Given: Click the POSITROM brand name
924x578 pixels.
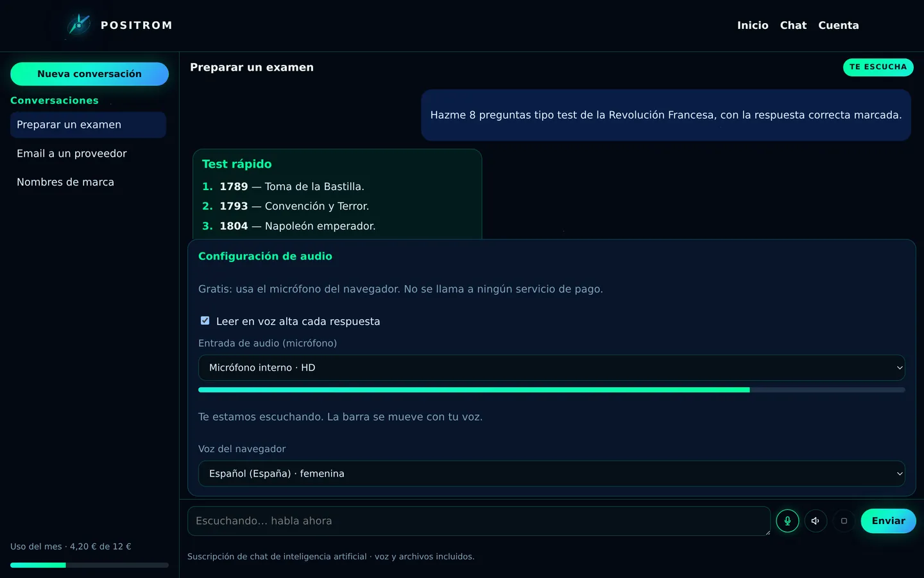Looking at the screenshot, I should pos(137,25).
